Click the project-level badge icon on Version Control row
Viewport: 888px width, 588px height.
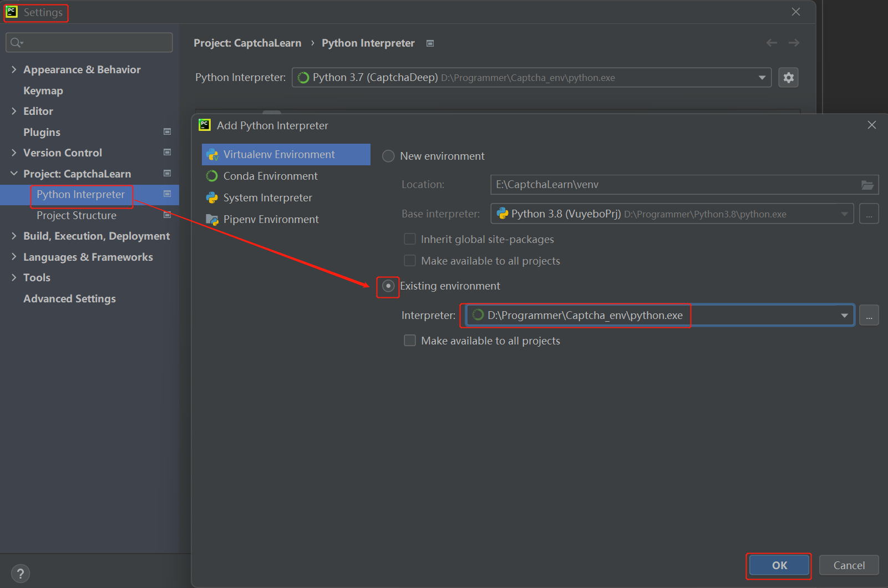[x=167, y=152]
